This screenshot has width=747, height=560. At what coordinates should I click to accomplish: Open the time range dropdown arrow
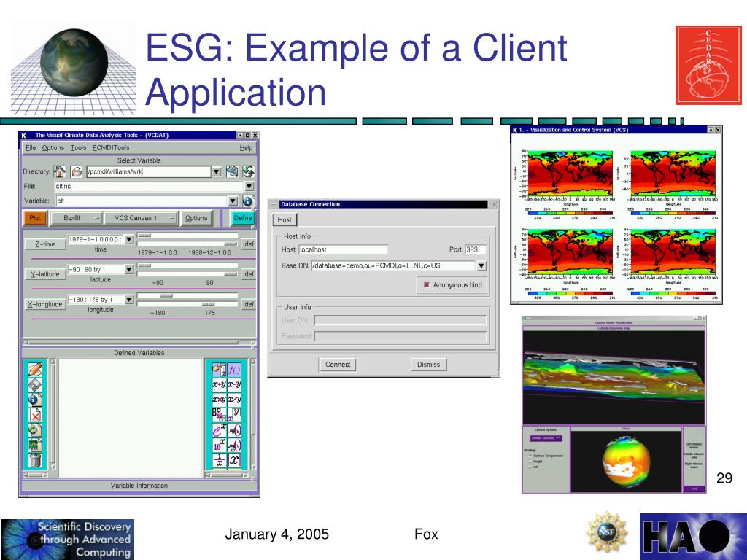(x=129, y=239)
